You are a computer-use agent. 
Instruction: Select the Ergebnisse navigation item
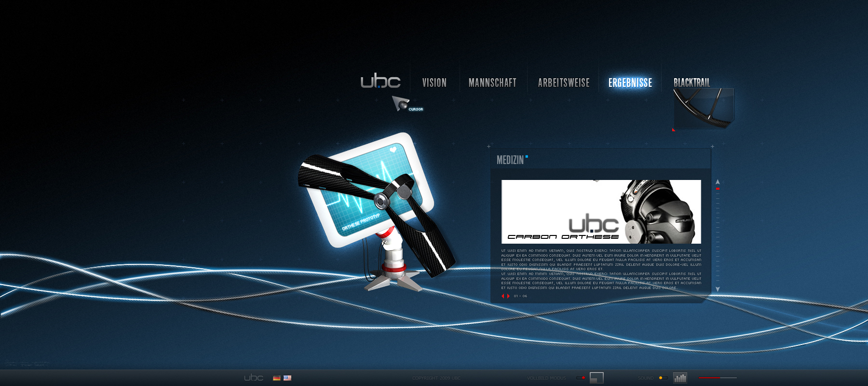coord(630,83)
